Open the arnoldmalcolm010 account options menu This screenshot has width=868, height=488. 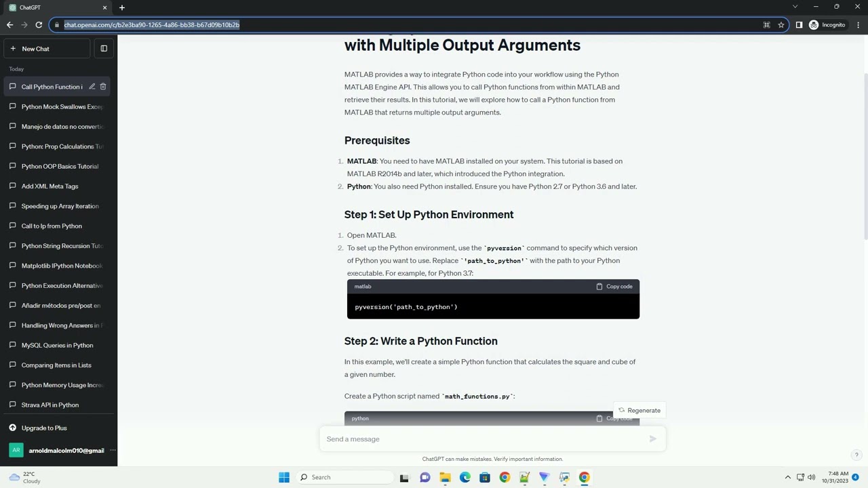pos(113,450)
